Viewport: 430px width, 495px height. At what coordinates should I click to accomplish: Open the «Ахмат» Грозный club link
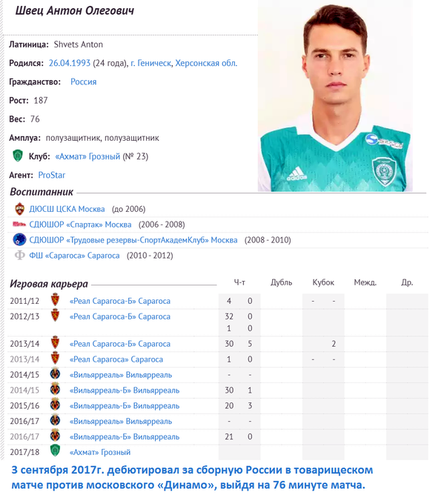(x=88, y=156)
